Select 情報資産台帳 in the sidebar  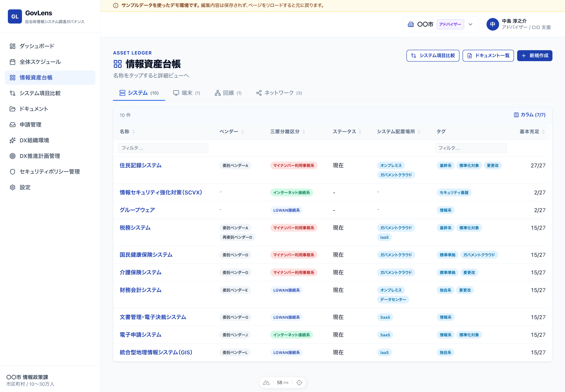(50, 78)
